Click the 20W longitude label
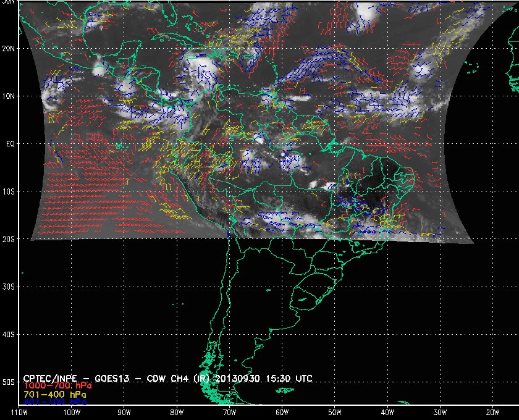 pos(492,413)
